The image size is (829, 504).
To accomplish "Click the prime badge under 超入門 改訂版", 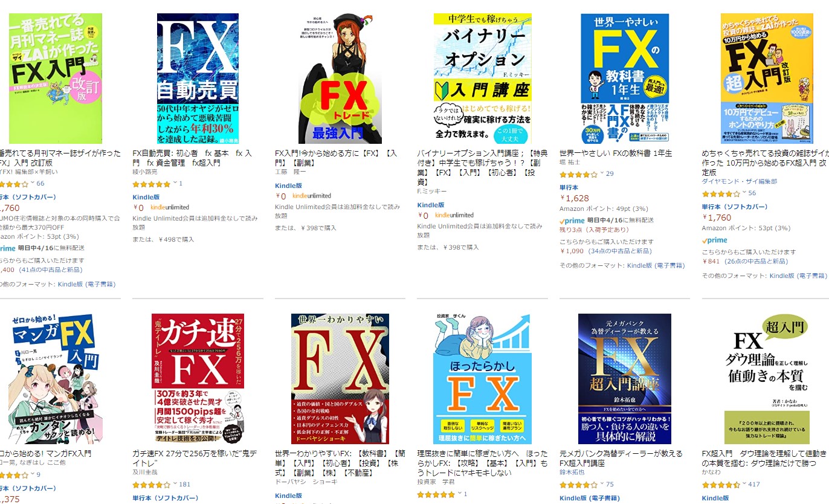I will [x=715, y=240].
